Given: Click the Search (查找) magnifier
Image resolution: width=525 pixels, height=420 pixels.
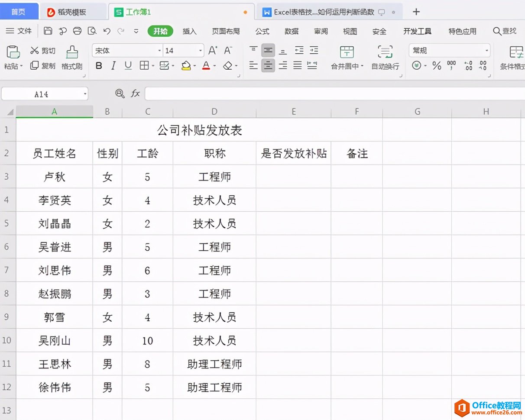Looking at the screenshot, I should (x=497, y=31).
